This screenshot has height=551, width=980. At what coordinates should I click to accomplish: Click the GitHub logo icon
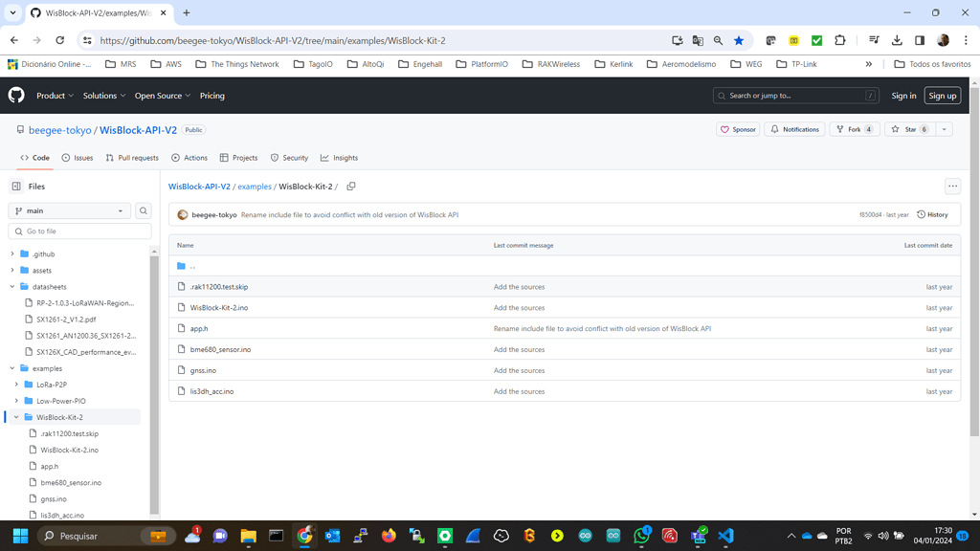16,96
